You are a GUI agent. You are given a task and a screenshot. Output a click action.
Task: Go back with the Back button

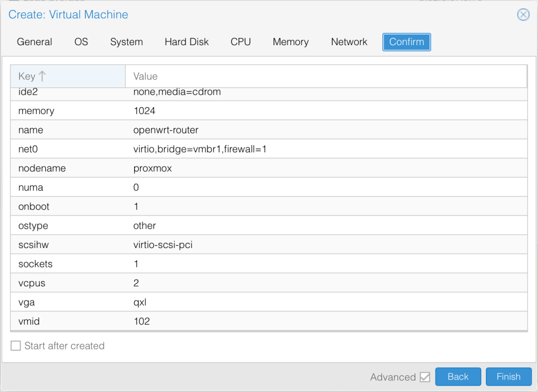click(458, 377)
